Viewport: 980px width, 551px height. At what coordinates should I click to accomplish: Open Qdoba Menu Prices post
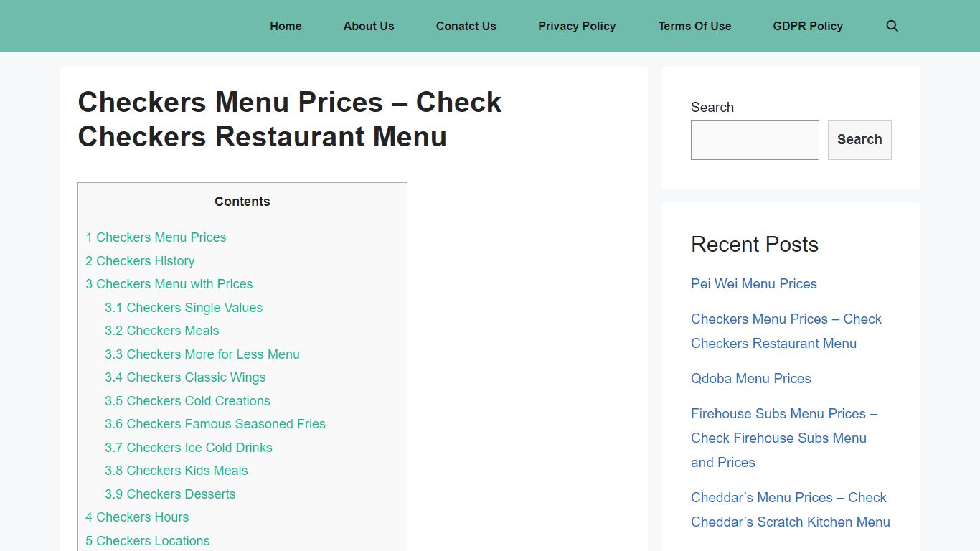(x=751, y=378)
